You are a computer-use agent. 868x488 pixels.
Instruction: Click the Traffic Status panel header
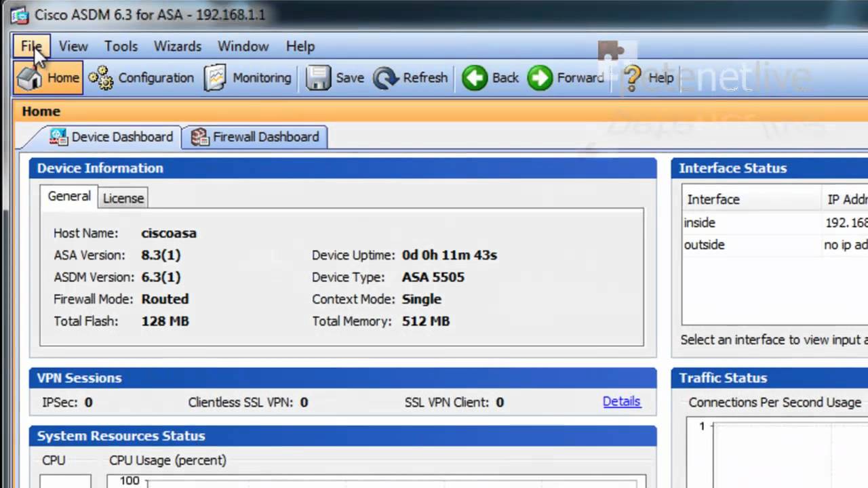[x=770, y=378]
